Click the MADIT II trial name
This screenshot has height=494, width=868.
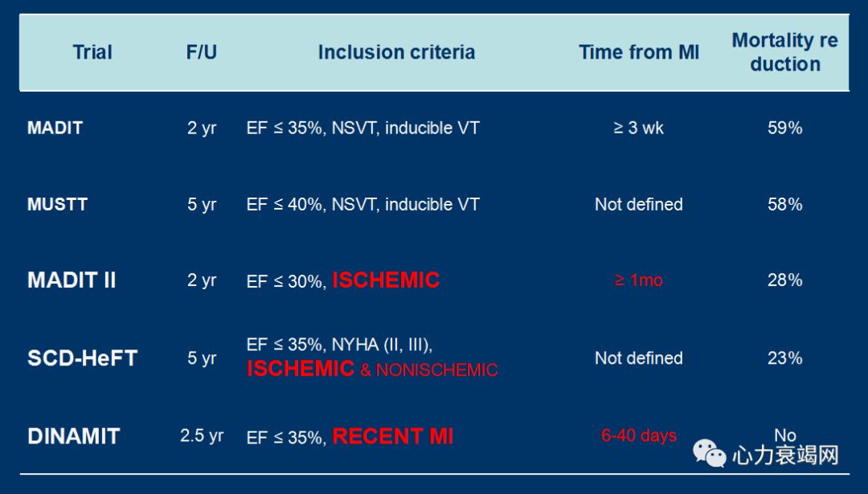click(72, 280)
